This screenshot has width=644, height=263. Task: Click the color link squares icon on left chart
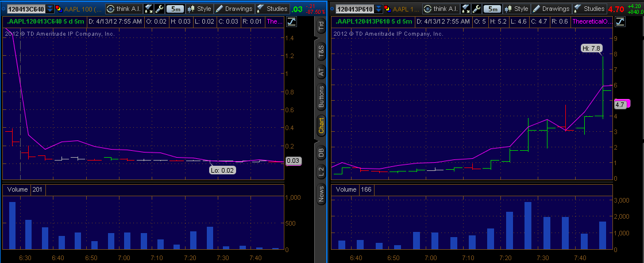click(58, 9)
